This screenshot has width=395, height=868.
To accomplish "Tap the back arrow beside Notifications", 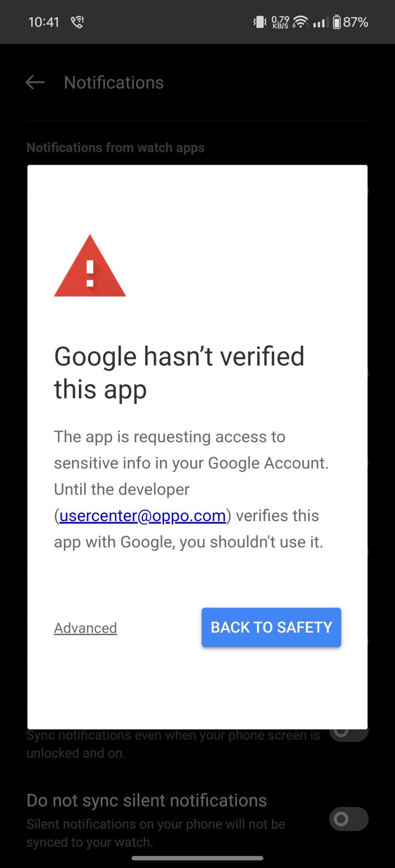I will 35,82.
